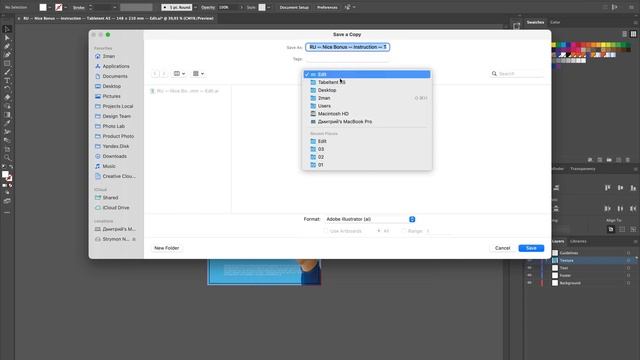The width and height of the screenshot is (640, 360).
Task: Open the Transparency panel tab
Action: pos(582,169)
